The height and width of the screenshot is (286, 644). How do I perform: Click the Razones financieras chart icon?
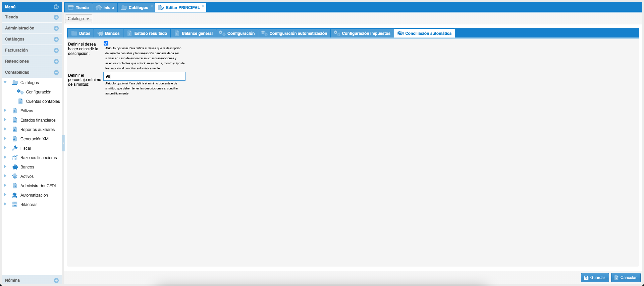click(15, 158)
